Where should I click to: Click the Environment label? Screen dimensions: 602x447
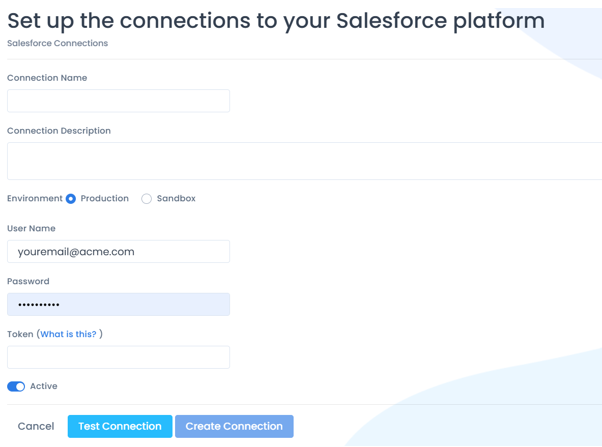35,199
